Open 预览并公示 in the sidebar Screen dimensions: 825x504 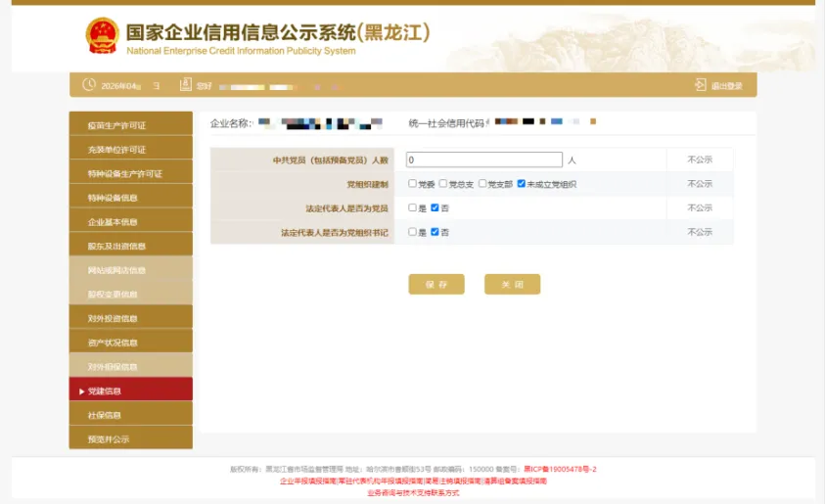(130, 438)
